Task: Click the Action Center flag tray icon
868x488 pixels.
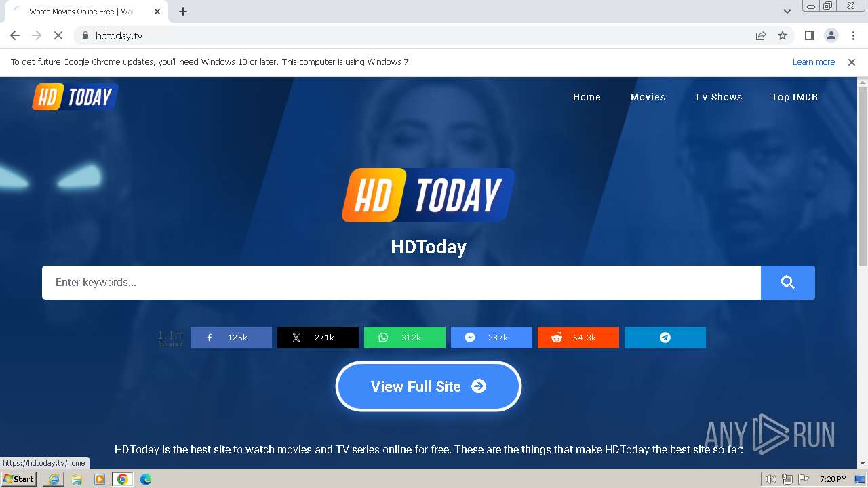Action: (803, 479)
